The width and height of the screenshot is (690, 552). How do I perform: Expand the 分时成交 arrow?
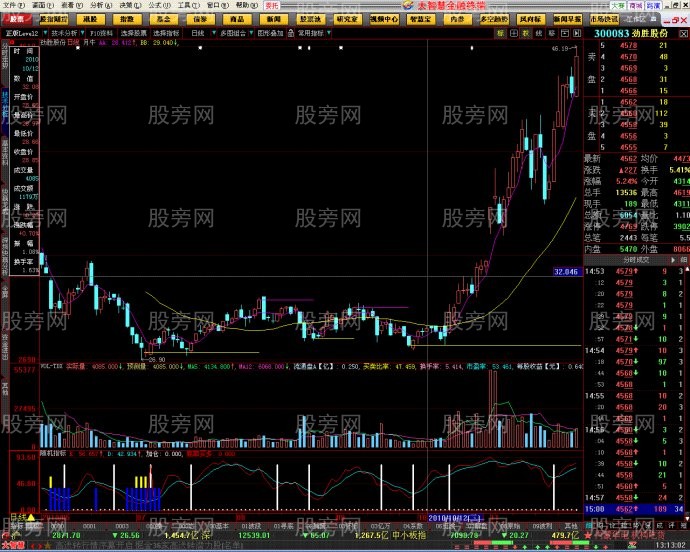(673, 260)
